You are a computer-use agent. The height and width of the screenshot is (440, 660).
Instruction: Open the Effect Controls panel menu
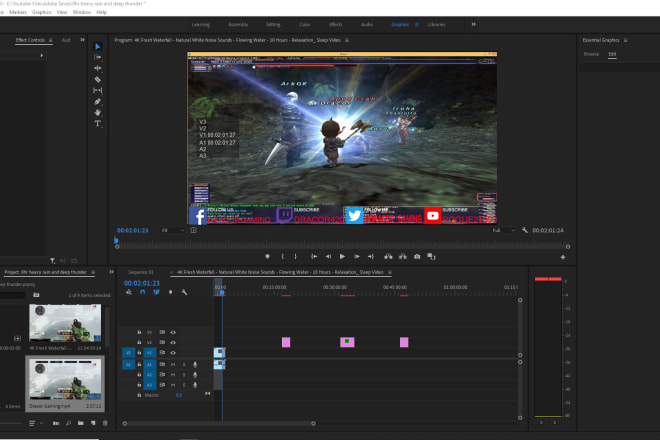51,40
